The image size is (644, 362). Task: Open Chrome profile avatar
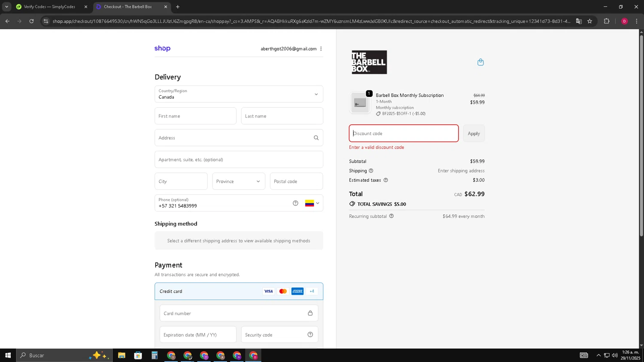pyautogui.click(x=624, y=21)
